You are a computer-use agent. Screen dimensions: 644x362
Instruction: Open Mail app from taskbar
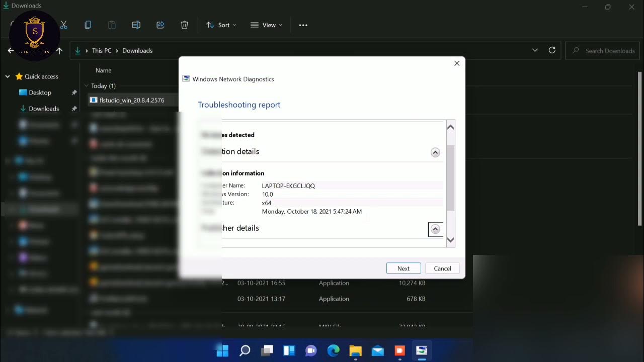click(377, 350)
